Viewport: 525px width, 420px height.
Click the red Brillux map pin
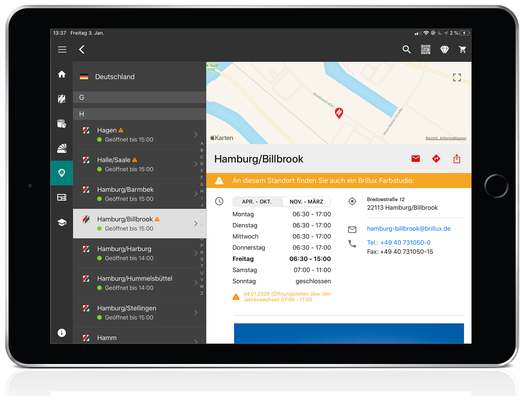click(339, 113)
